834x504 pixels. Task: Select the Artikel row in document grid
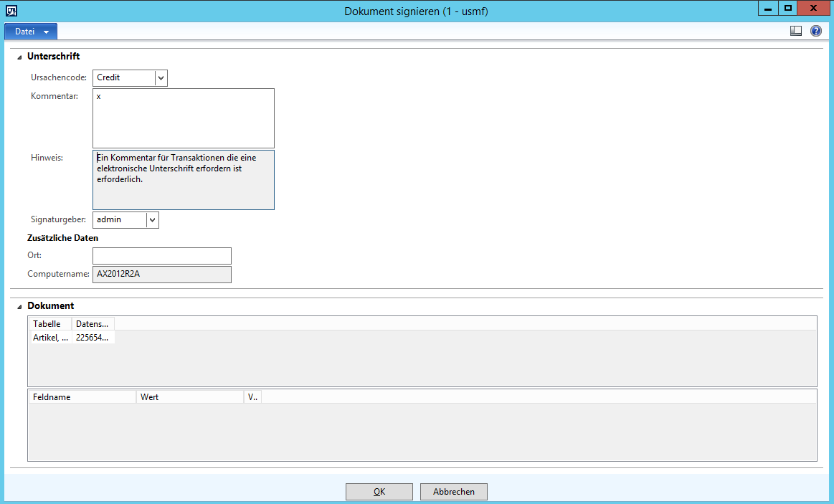[50, 338]
